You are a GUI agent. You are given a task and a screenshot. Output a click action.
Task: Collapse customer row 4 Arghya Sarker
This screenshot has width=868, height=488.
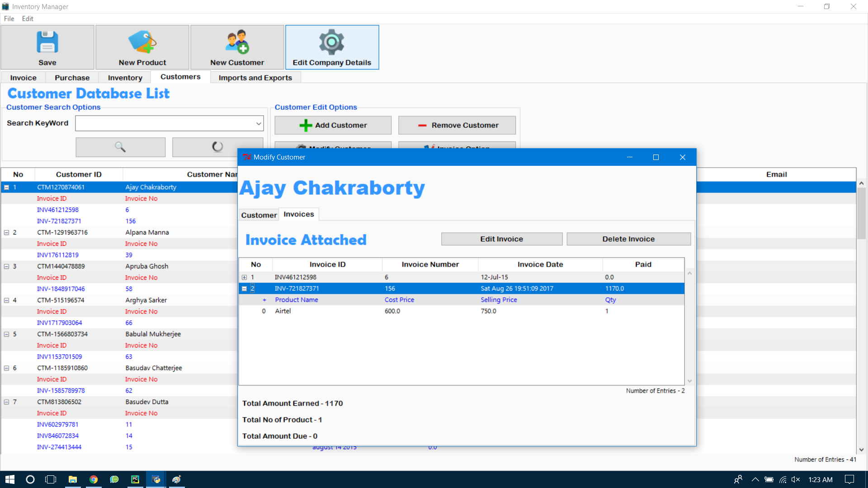7,300
